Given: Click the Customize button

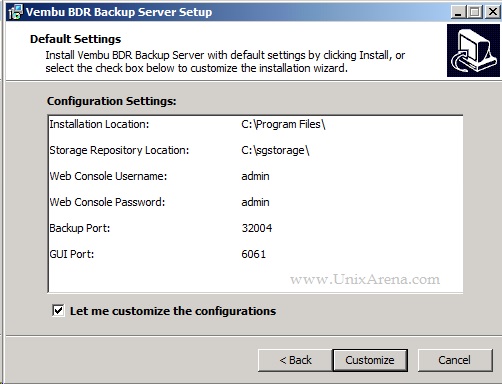Looking at the screenshot, I should pyautogui.click(x=370, y=360).
